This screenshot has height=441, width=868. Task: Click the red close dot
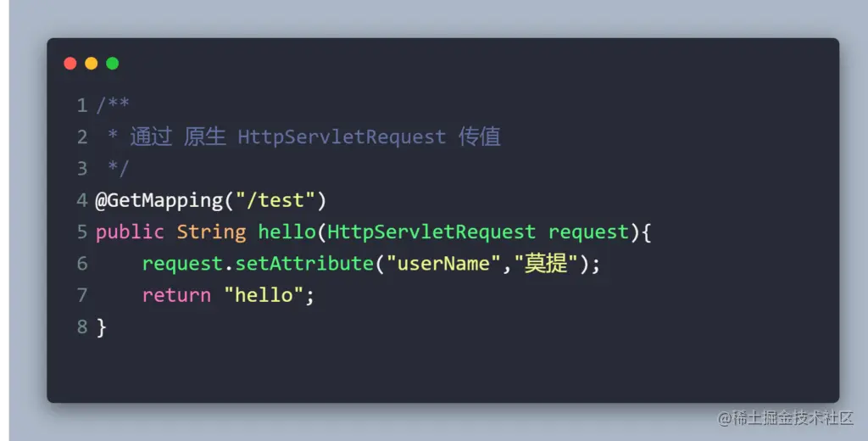[70, 64]
